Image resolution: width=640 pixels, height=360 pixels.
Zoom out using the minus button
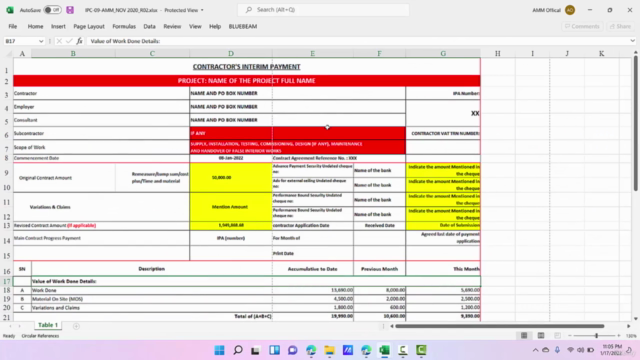tap(570, 336)
